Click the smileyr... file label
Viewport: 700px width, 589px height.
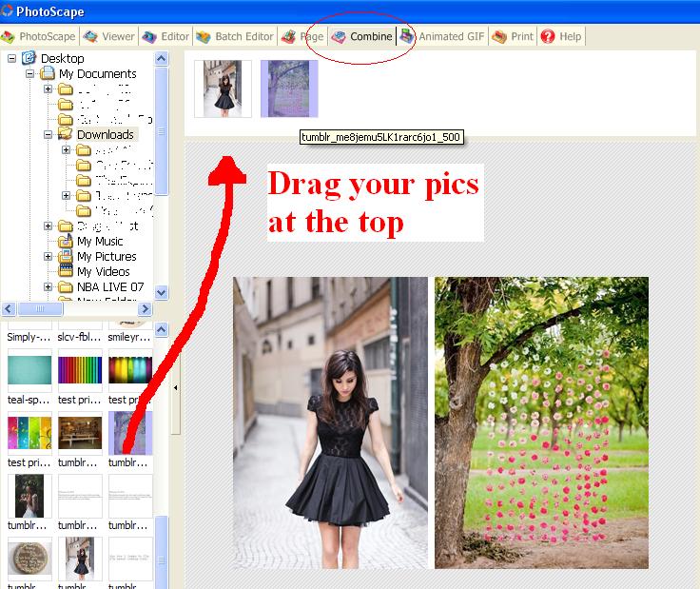(x=129, y=337)
